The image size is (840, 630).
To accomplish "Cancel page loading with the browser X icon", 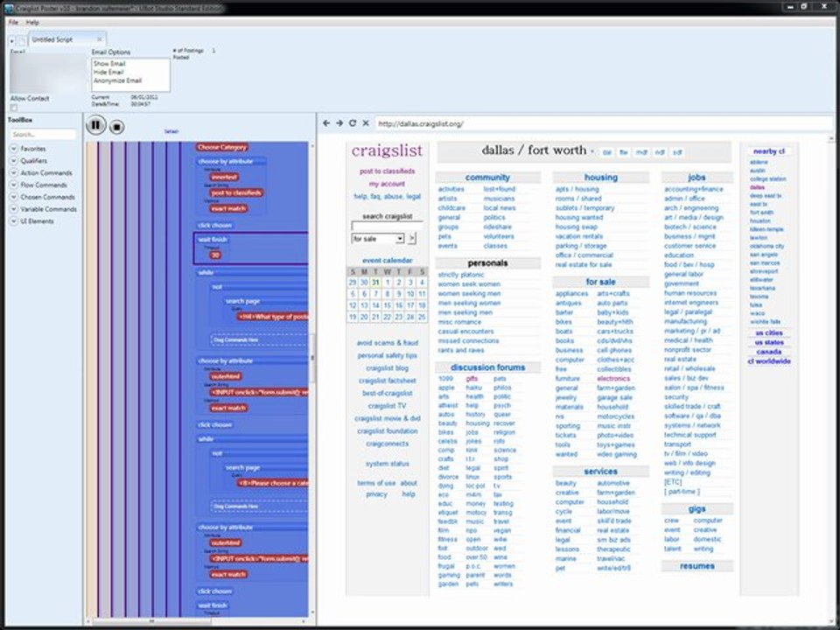I will click(x=366, y=123).
